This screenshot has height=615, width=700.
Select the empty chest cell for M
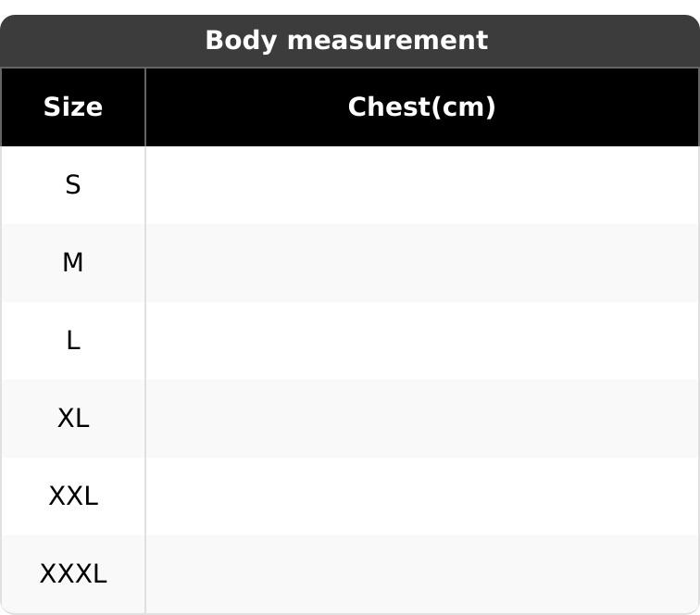coord(421,263)
